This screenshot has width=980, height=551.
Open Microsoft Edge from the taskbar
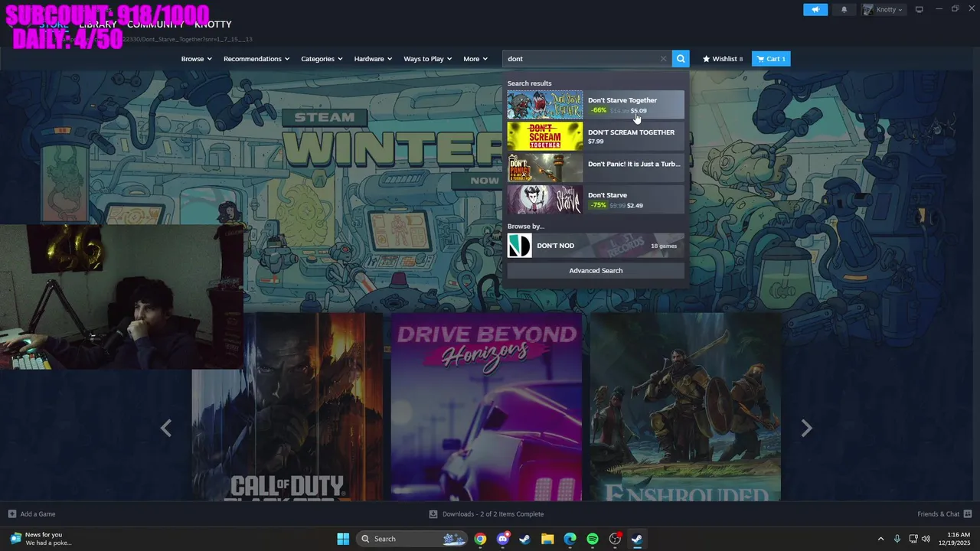570,539
